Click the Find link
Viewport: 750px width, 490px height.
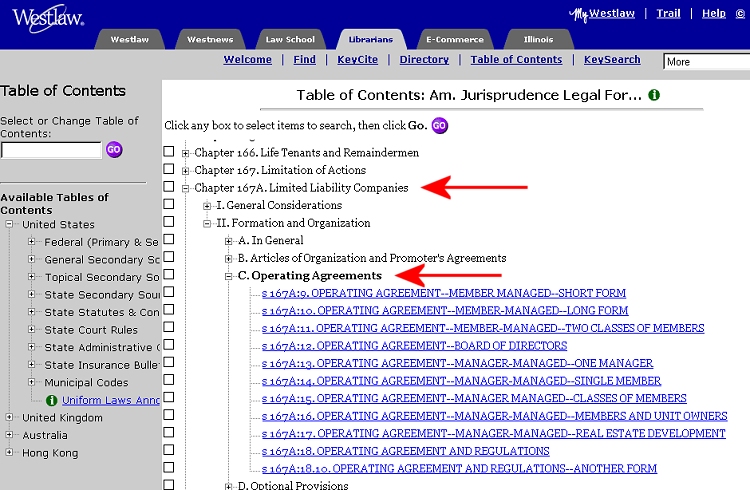pos(305,59)
